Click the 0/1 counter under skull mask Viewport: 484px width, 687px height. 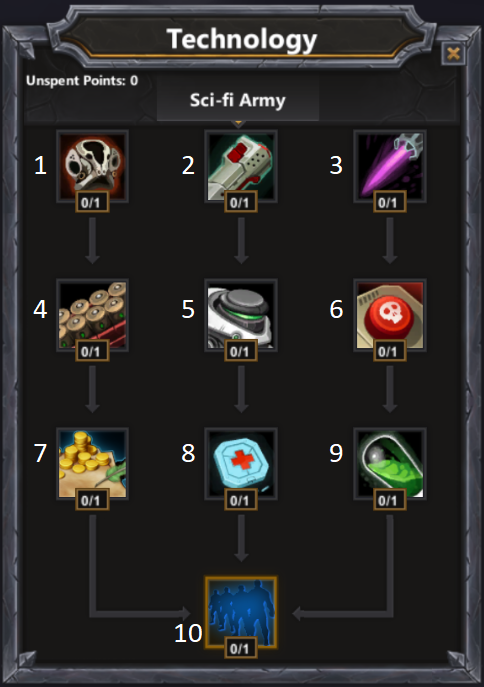92,202
